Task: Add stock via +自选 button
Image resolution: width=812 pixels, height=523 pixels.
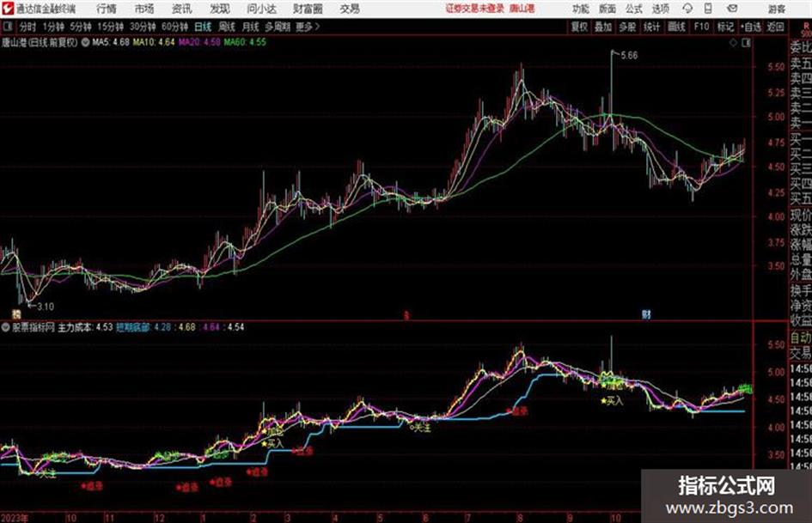Action: (x=750, y=27)
